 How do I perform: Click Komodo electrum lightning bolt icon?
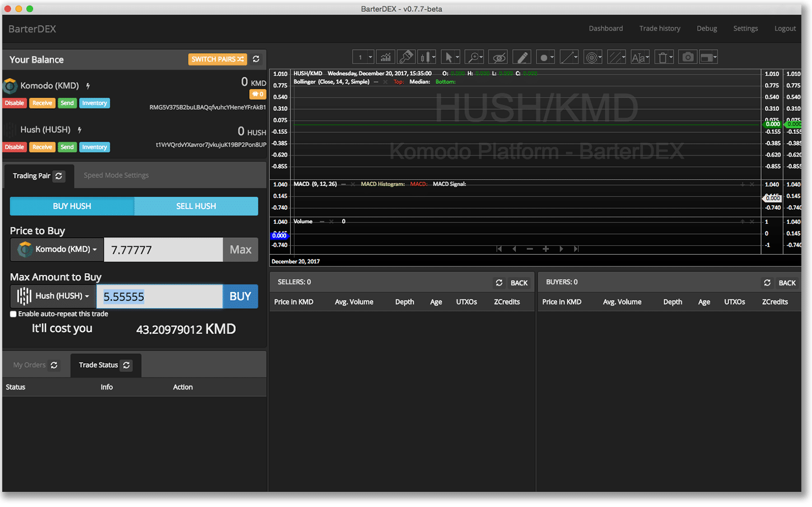point(88,86)
